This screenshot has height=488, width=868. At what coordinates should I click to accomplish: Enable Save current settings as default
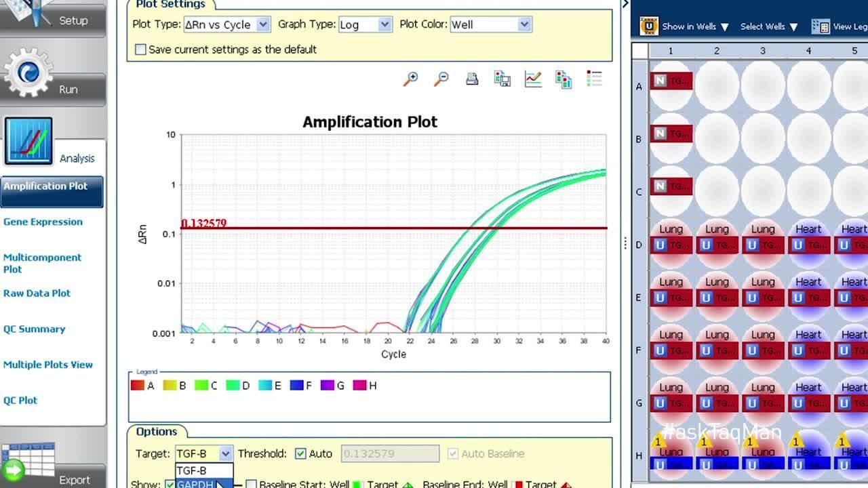click(140, 49)
